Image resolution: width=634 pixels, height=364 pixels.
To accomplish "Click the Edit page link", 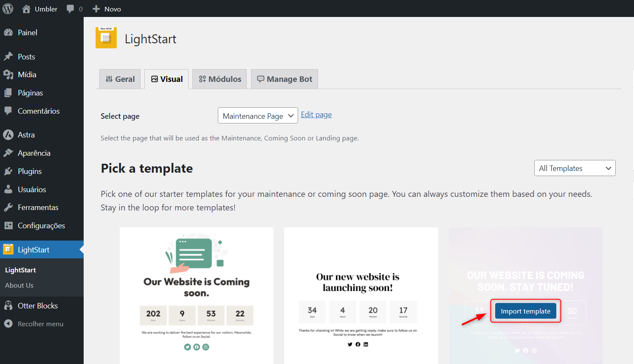I will (x=316, y=115).
